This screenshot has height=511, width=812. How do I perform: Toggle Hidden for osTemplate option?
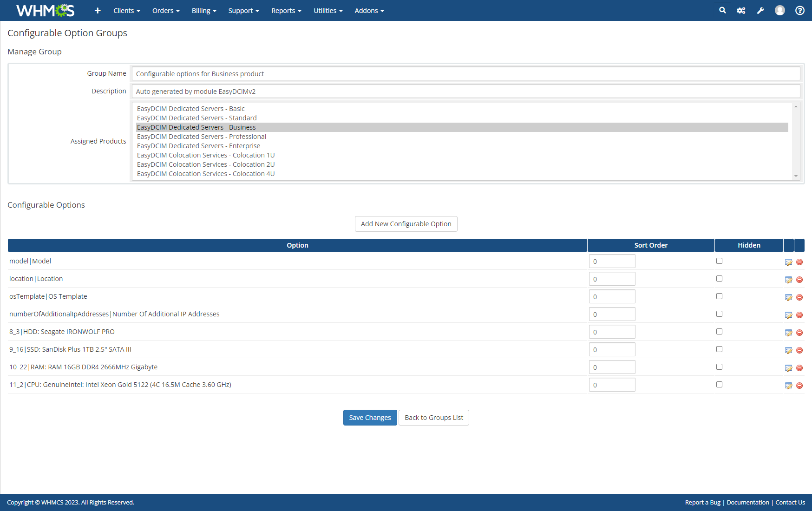coord(719,296)
